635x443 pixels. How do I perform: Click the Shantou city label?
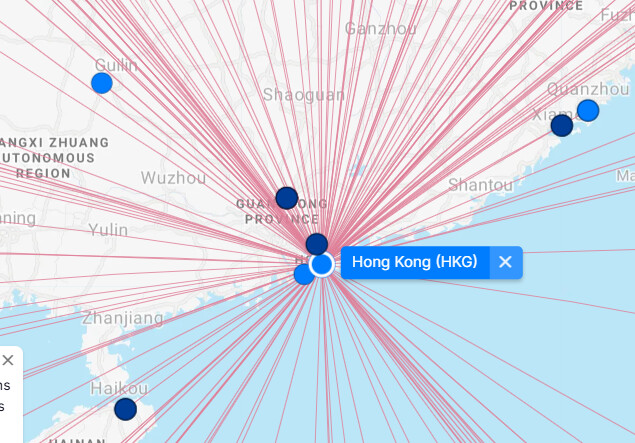pyautogui.click(x=480, y=184)
